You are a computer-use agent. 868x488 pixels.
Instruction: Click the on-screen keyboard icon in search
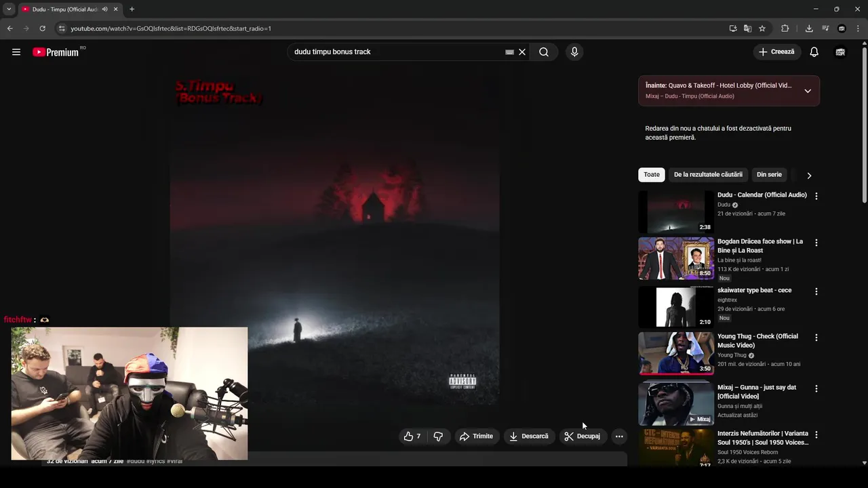coord(509,52)
